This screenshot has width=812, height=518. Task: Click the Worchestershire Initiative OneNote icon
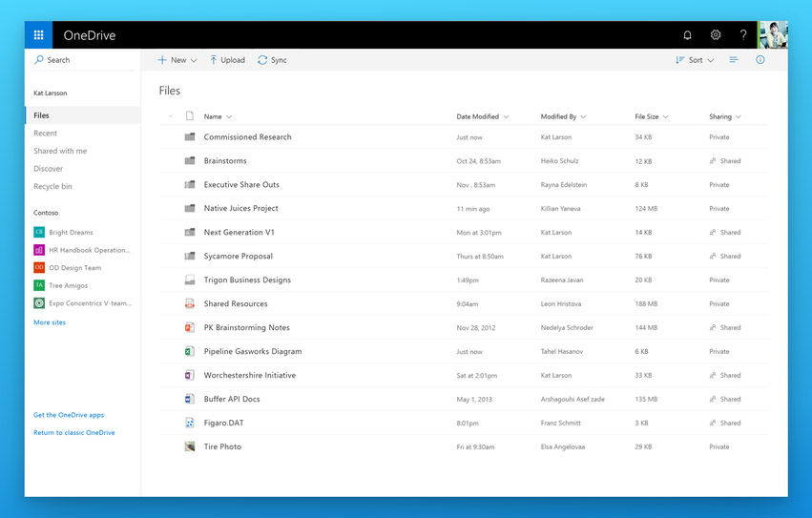point(190,375)
